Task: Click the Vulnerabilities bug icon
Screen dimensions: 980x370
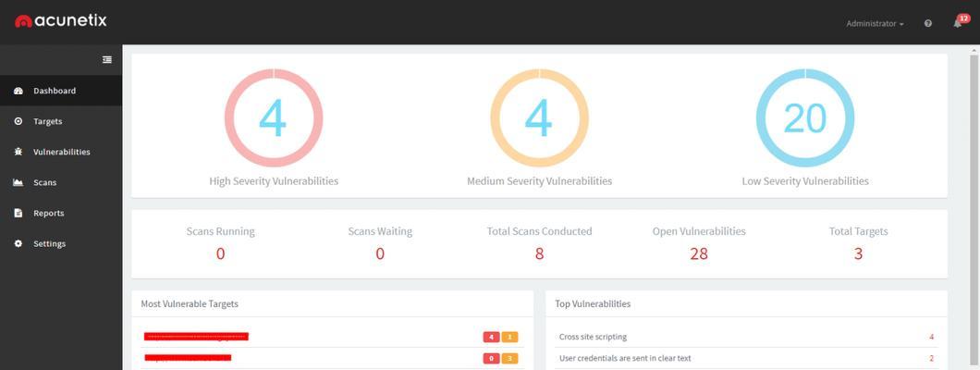Action: coord(18,152)
